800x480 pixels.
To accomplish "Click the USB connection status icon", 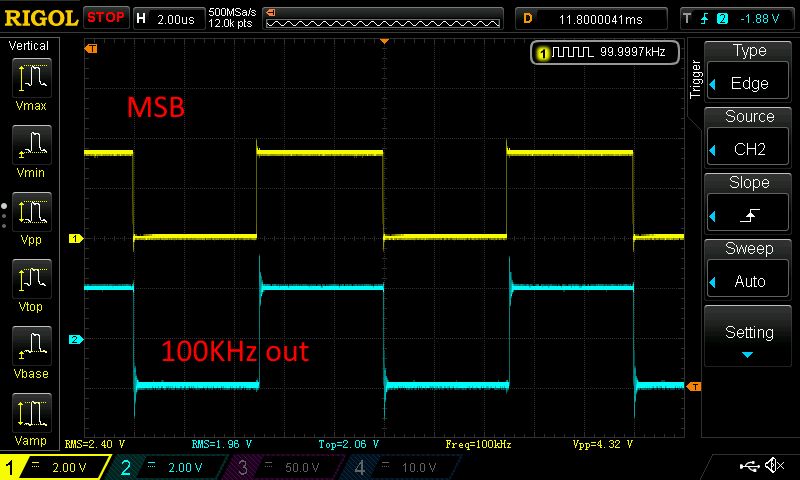I will click(749, 465).
